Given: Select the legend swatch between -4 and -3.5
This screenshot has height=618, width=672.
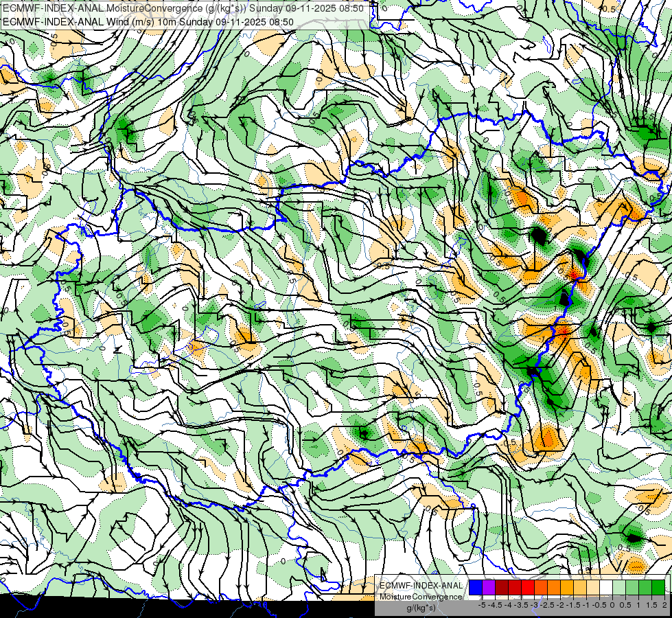Looking at the screenshot, I should coord(515,587).
